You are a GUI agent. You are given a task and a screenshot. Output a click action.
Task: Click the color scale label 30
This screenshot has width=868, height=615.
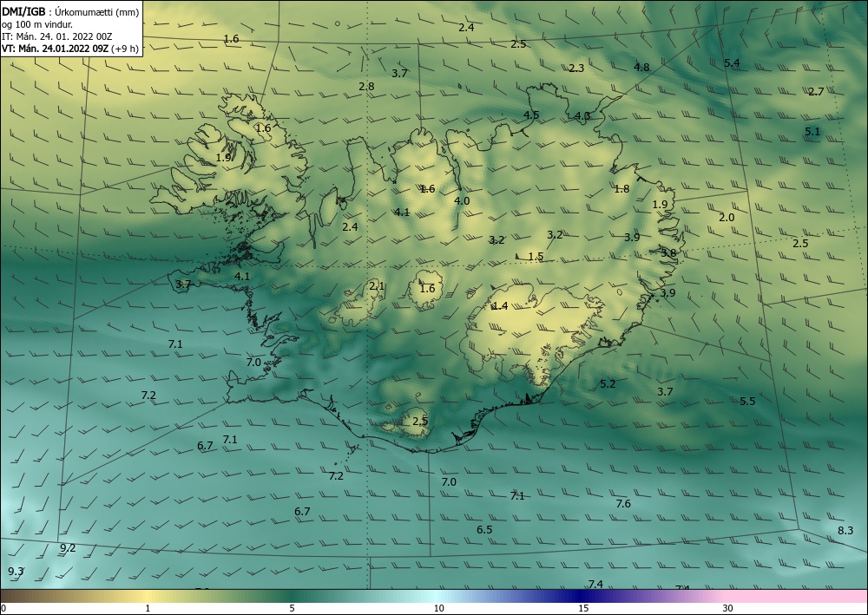[728, 609]
